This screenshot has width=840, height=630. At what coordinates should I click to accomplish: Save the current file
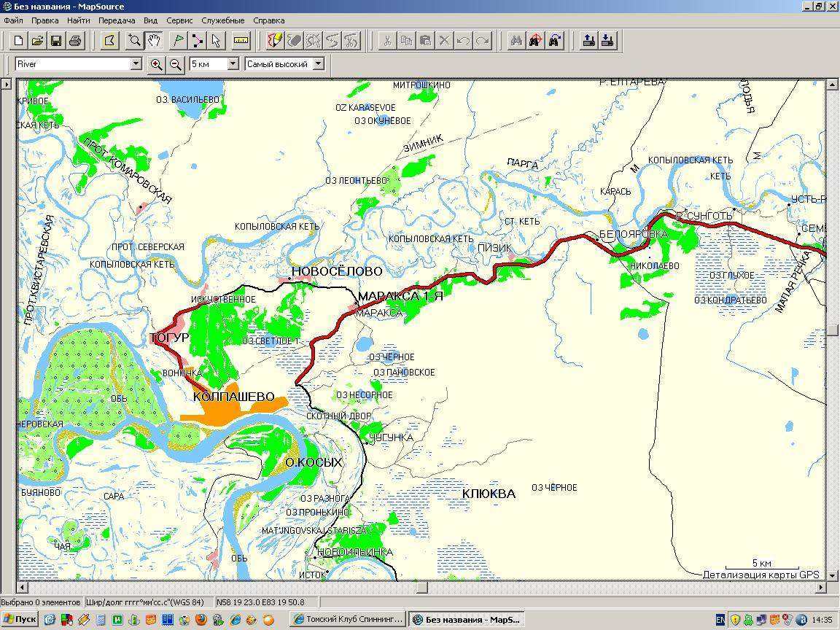point(55,41)
